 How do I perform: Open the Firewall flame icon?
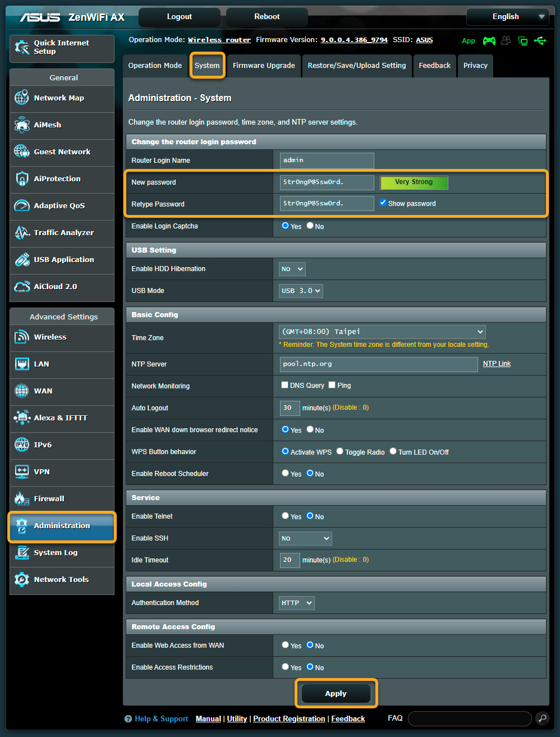pos(22,498)
